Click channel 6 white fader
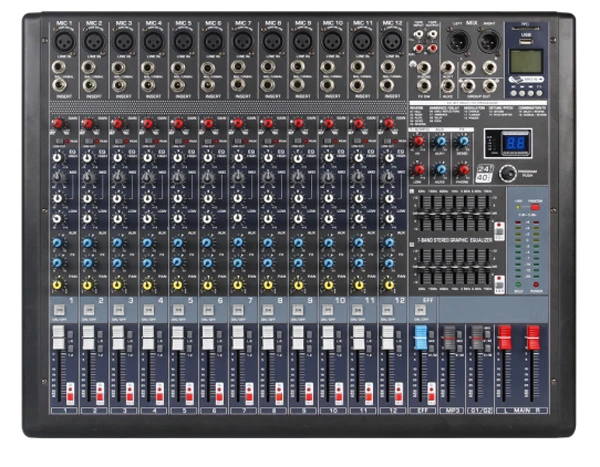 point(207,337)
